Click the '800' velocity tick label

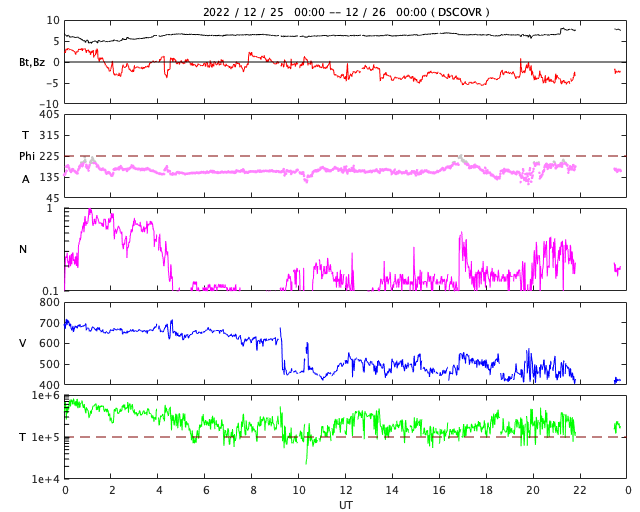(49, 303)
